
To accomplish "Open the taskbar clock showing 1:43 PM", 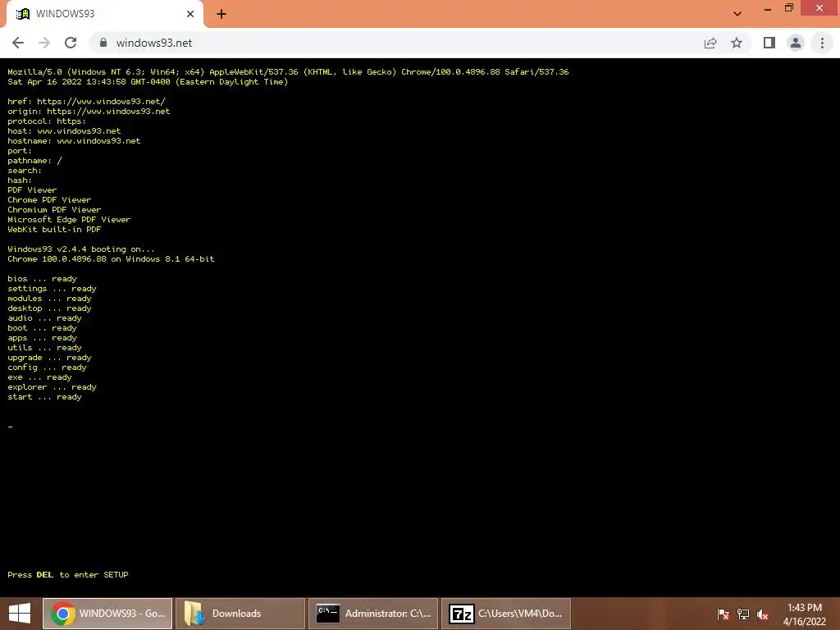I will pos(805,614).
